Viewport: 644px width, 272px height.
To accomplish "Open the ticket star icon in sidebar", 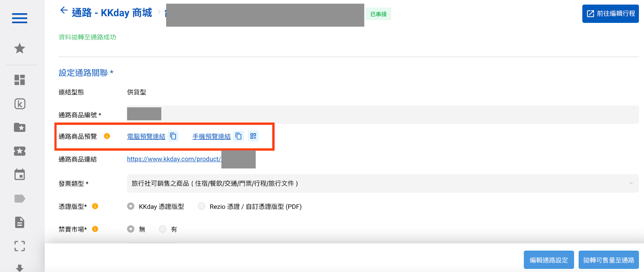I will 19,151.
